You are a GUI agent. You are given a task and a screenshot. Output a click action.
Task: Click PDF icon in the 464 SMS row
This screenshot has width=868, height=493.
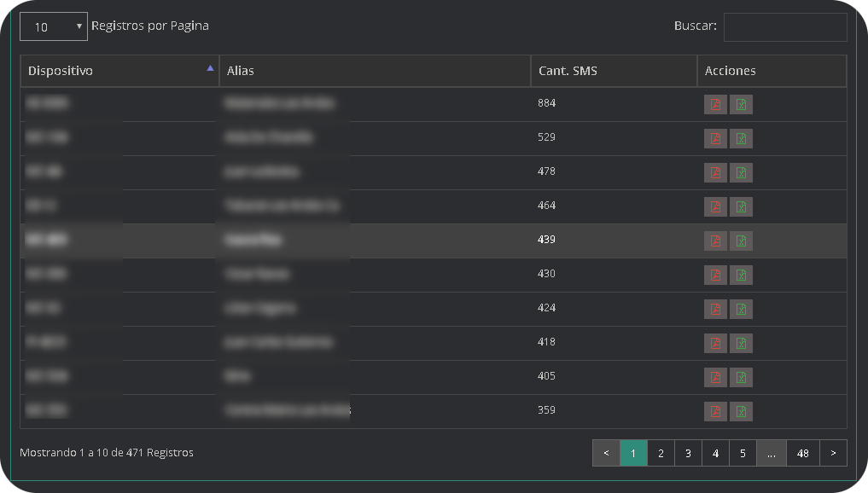pos(715,206)
